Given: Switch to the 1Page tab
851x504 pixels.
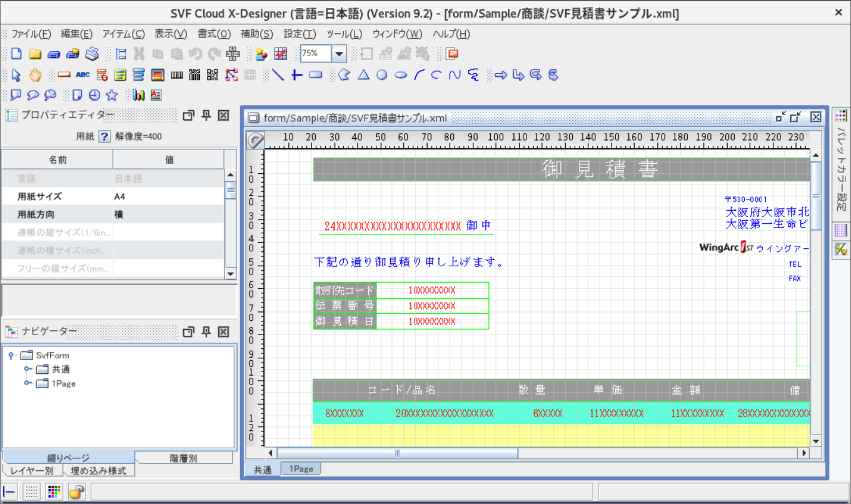Looking at the screenshot, I should [301, 468].
